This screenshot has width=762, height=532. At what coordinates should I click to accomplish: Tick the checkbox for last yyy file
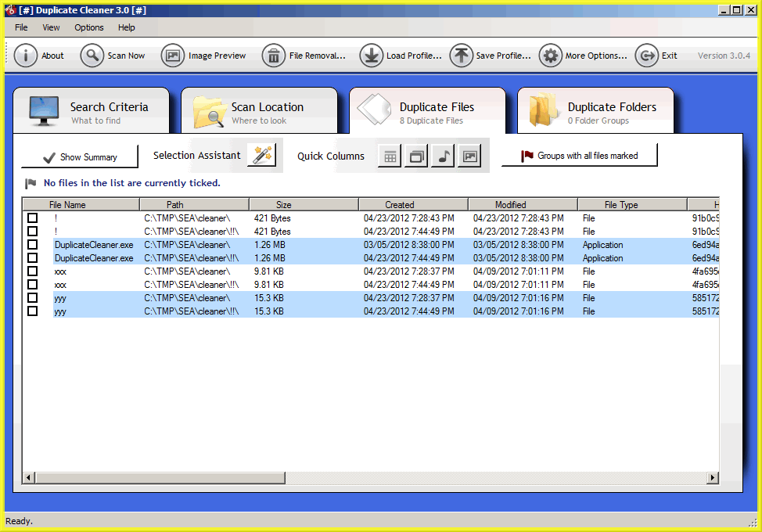pyautogui.click(x=33, y=311)
